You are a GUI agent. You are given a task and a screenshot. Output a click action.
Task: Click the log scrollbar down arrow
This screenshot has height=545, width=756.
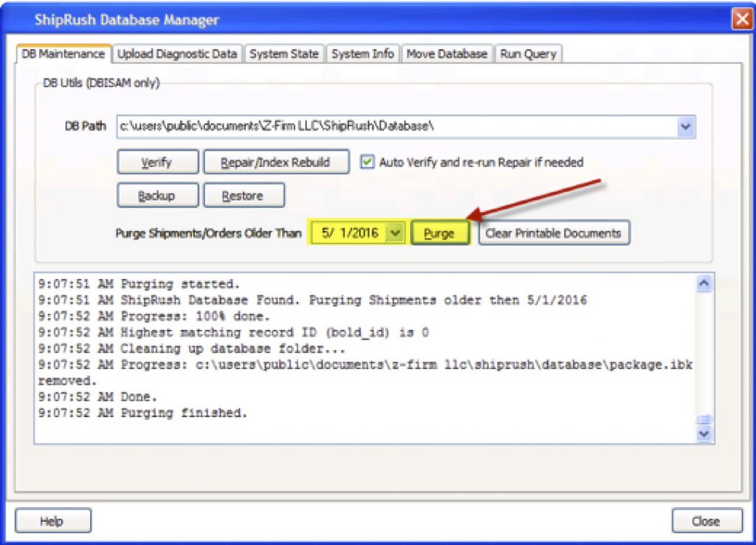704,433
